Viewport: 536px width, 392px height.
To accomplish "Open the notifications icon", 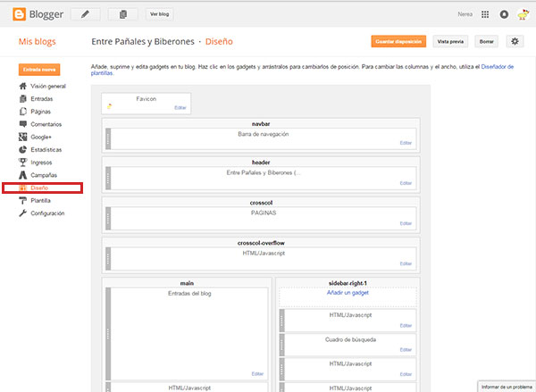I will [504, 14].
